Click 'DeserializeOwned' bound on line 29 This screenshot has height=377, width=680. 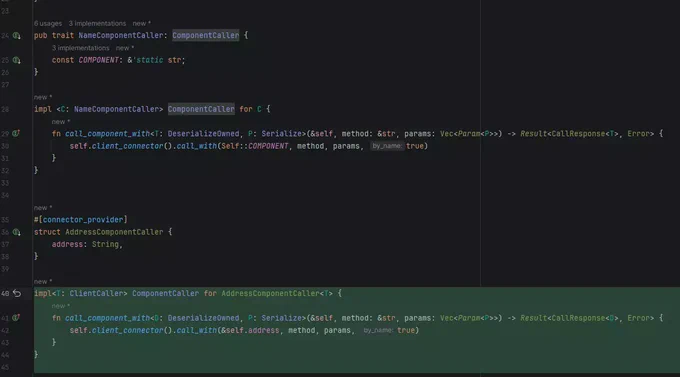click(x=203, y=134)
